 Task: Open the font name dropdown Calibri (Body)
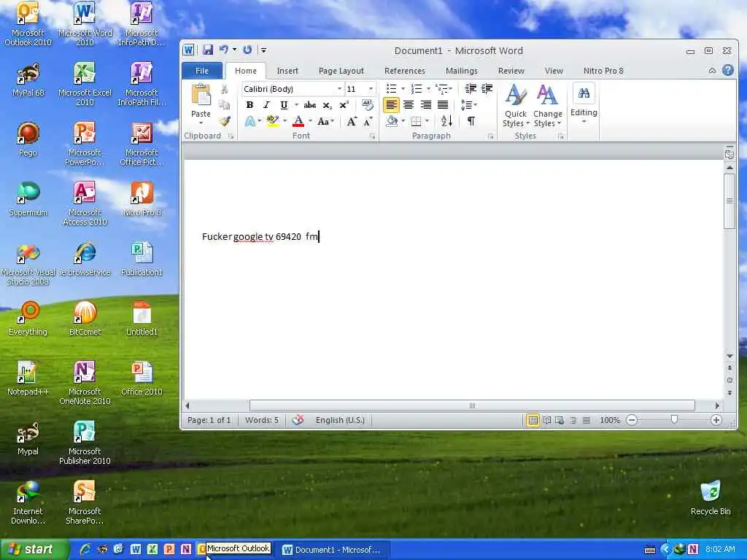tap(340, 89)
